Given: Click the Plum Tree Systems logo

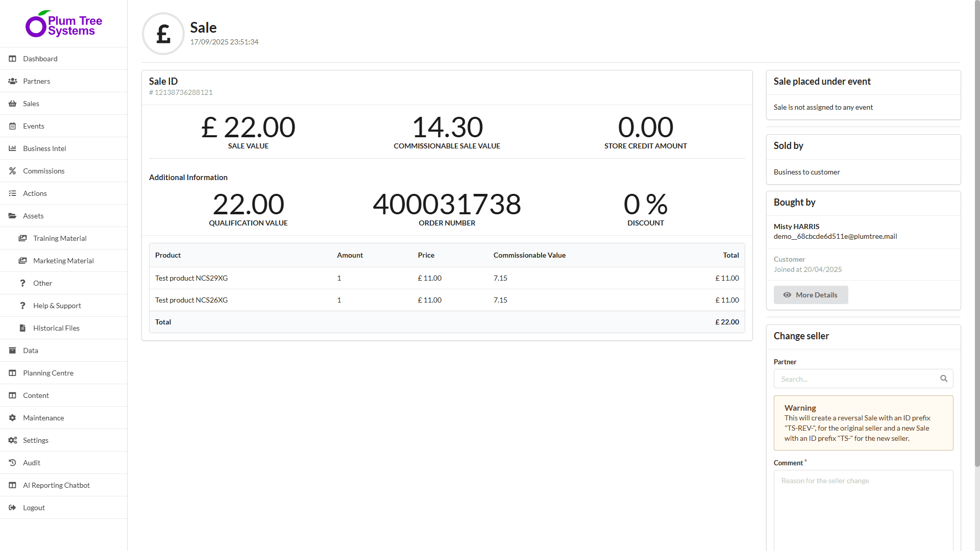Looking at the screenshot, I should 64,24.
